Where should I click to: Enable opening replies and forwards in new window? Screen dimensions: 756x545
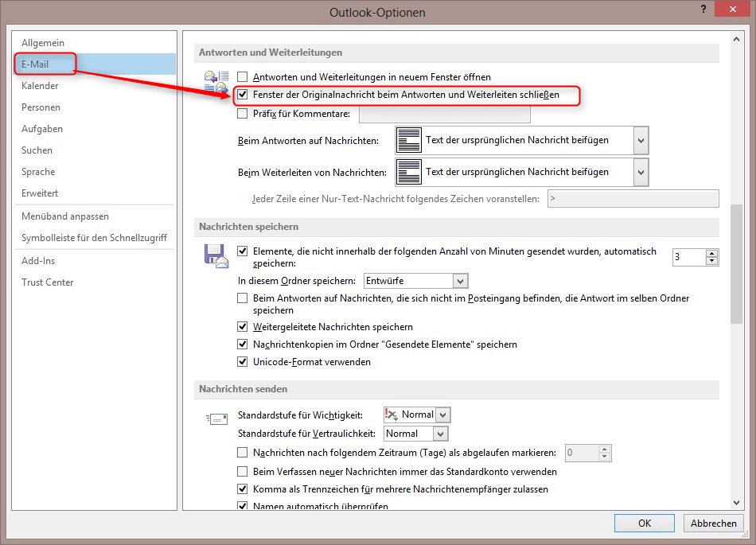click(x=243, y=76)
